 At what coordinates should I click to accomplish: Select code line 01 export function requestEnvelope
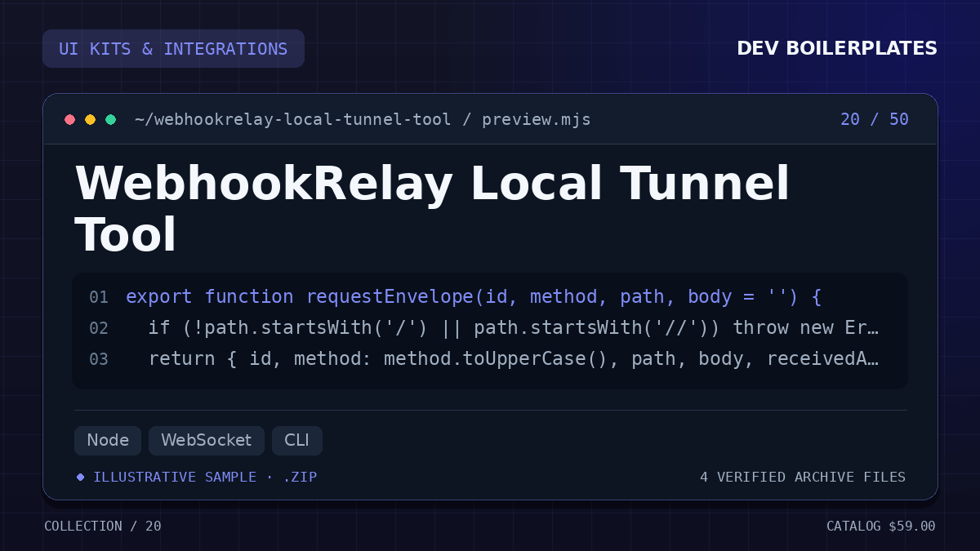[474, 296]
